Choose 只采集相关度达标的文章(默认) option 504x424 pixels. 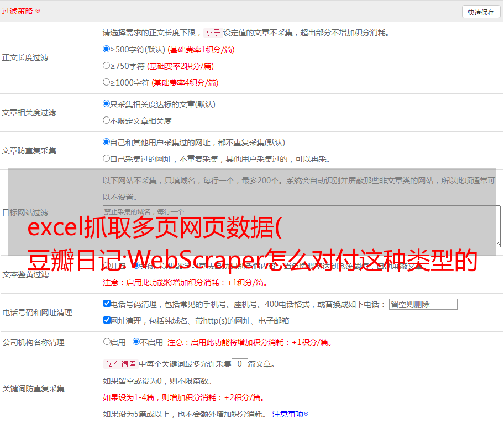[x=106, y=103]
